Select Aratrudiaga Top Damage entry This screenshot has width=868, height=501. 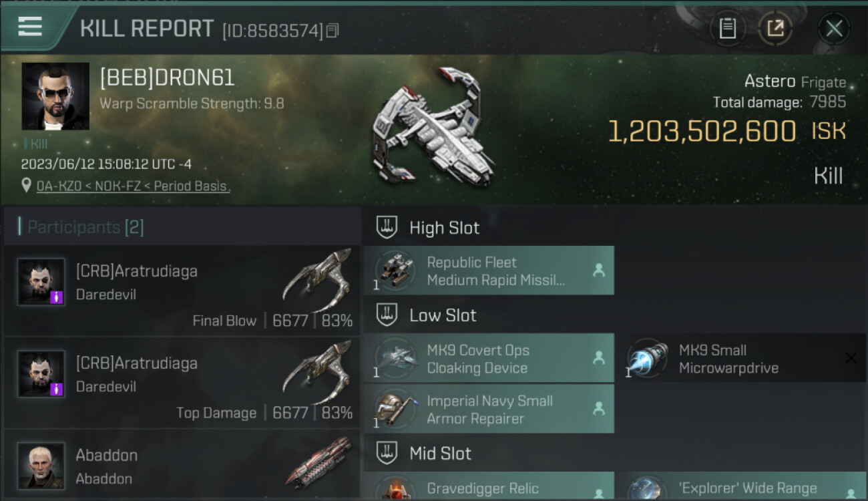182,382
